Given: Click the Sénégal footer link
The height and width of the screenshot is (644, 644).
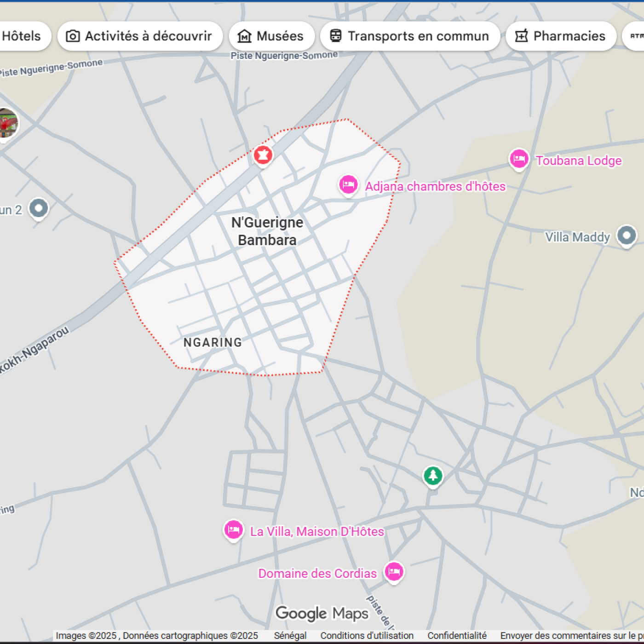Looking at the screenshot, I should [290, 636].
